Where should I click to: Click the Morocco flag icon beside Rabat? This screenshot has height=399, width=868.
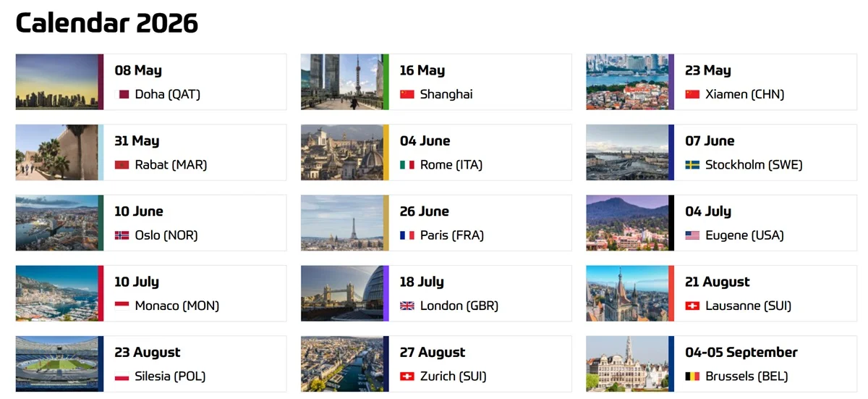click(x=122, y=165)
